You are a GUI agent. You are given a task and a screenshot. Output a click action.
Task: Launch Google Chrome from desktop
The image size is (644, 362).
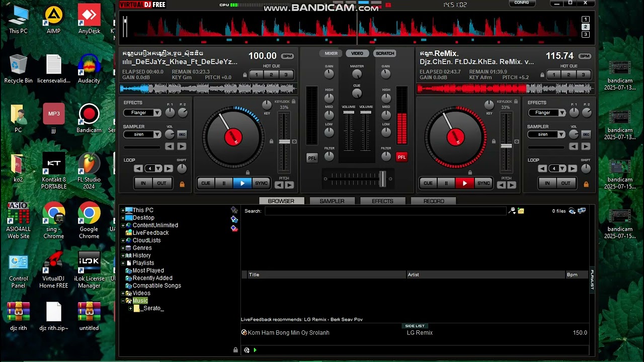(89, 221)
